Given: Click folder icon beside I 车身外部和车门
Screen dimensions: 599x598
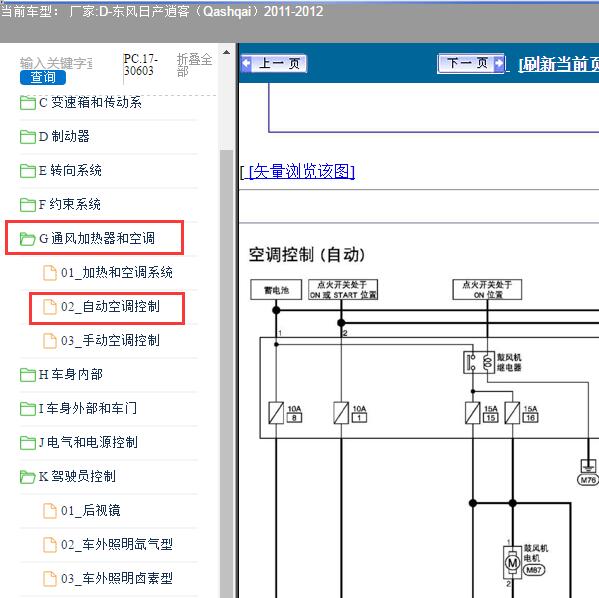Looking at the screenshot, I should click(28, 409).
